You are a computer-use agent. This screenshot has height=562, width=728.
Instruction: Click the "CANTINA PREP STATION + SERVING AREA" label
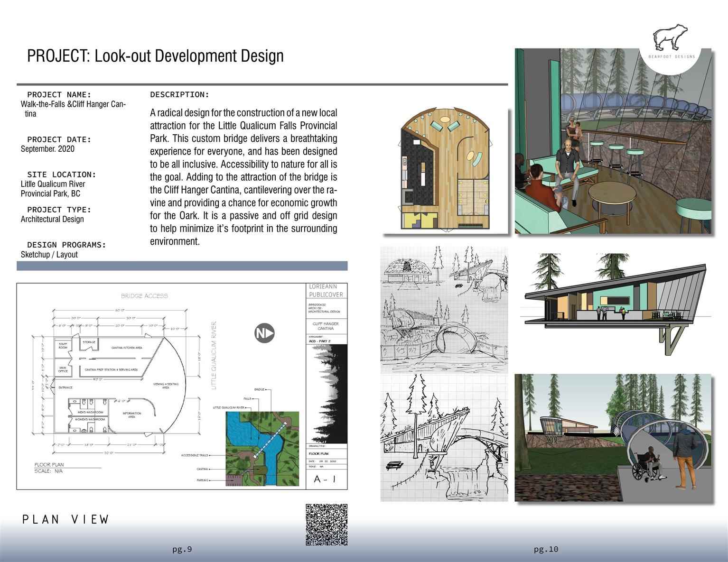(112, 369)
